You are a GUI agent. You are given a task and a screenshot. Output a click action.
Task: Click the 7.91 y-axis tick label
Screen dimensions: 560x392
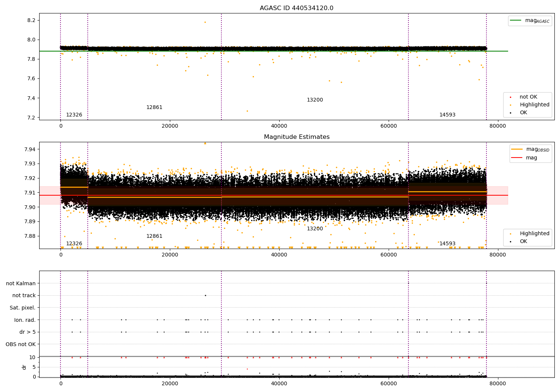(x=30, y=193)
